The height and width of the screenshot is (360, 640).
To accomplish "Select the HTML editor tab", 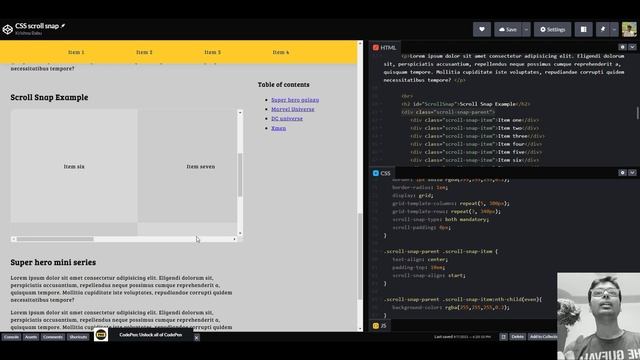I will 384,47.
